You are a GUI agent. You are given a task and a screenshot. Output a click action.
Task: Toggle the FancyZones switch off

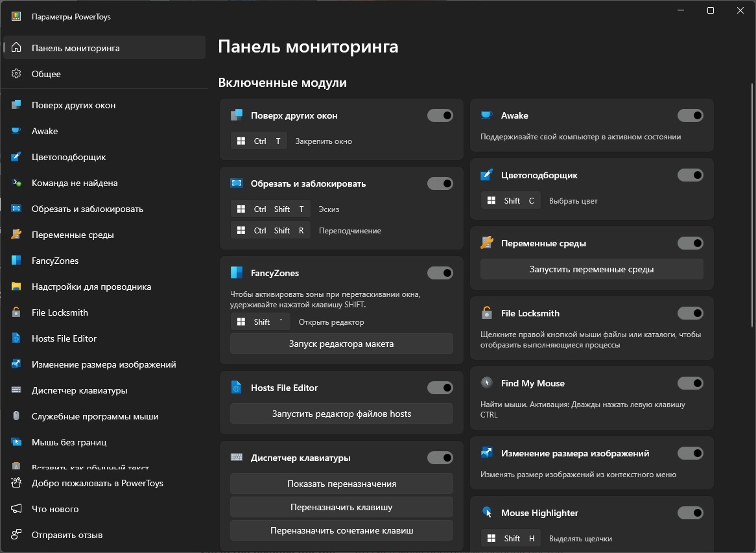440,272
